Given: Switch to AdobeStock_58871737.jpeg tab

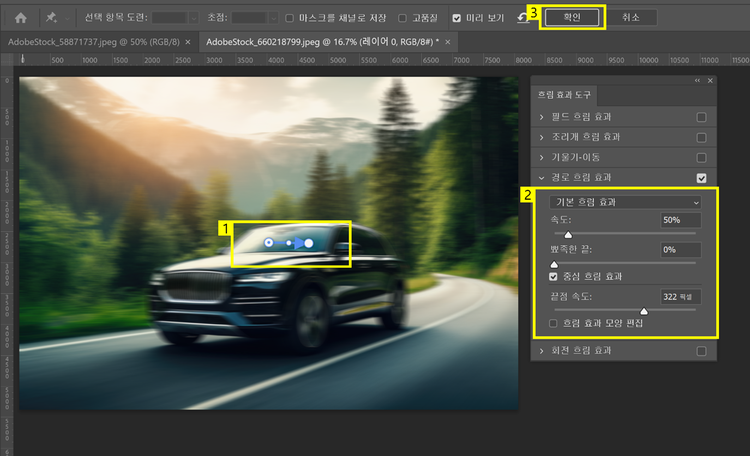Looking at the screenshot, I should point(94,42).
